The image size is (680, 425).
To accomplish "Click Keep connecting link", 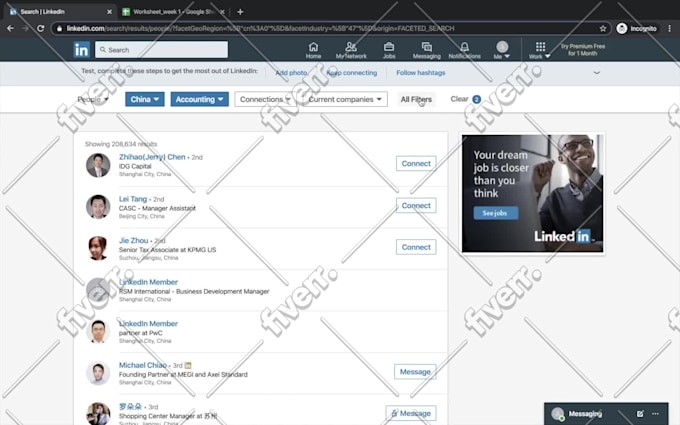I will tap(352, 73).
